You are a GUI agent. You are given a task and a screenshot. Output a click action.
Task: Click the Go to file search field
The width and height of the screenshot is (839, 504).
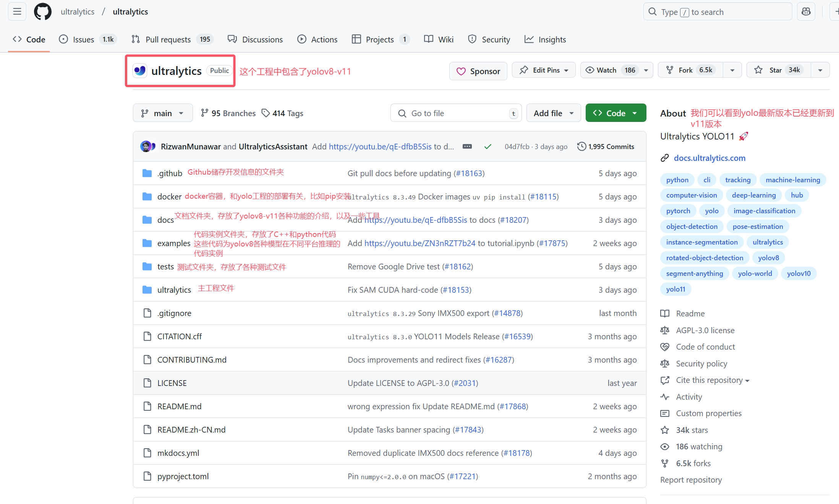pyautogui.click(x=456, y=113)
